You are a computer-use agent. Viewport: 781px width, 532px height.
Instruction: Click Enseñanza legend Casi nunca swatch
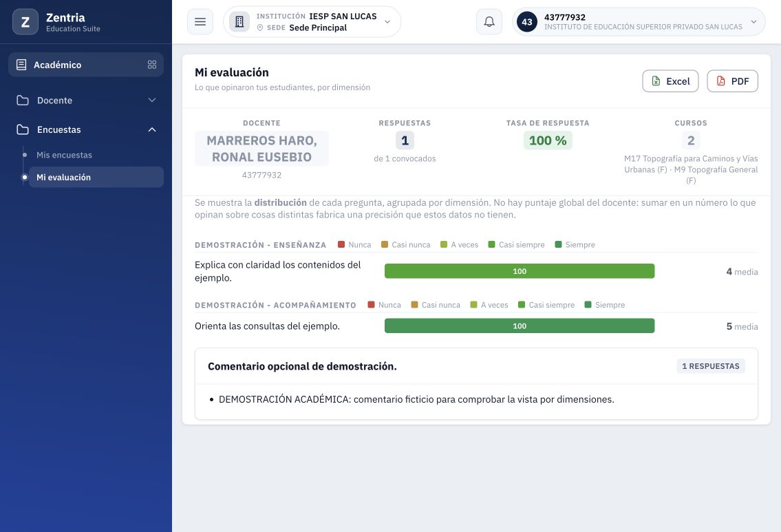coord(385,244)
